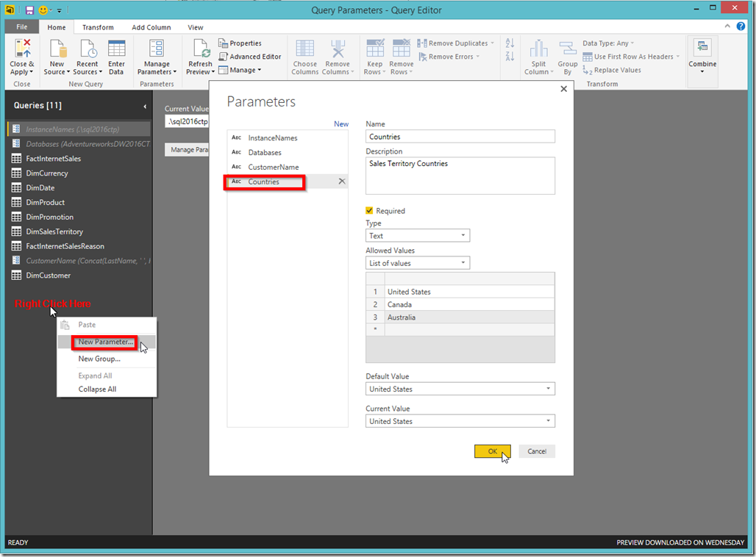Click the Name field containing Countries
Viewport: 756px width, 557px height.
point(460,137)
